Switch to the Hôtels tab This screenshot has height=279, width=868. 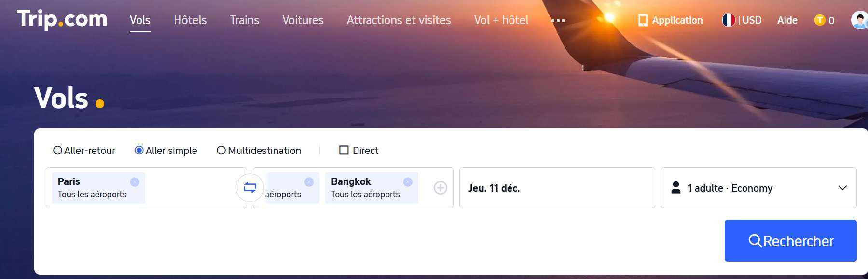[190, 20]
